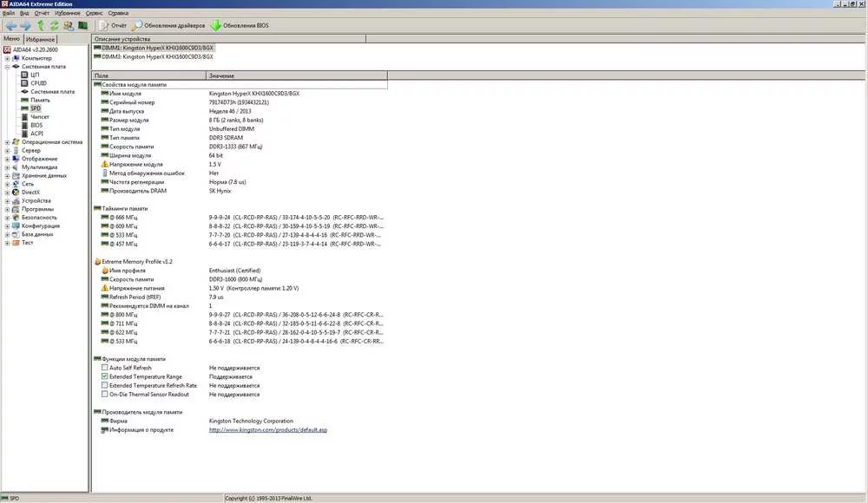Image resolution: width=868 pixels, height=503 pixels.
Task: Click the Kingston Technology Corporation value
Action: click(x=251, y=421)
